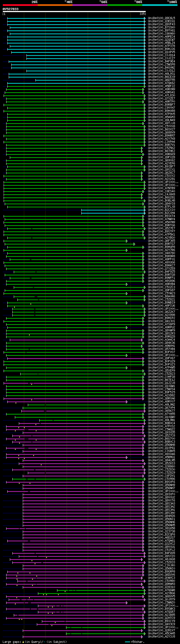This screenshot has width=180, height=644.
Task: Select the UniRef100_A9RXN9 hit label
Action: coord(161,89)
